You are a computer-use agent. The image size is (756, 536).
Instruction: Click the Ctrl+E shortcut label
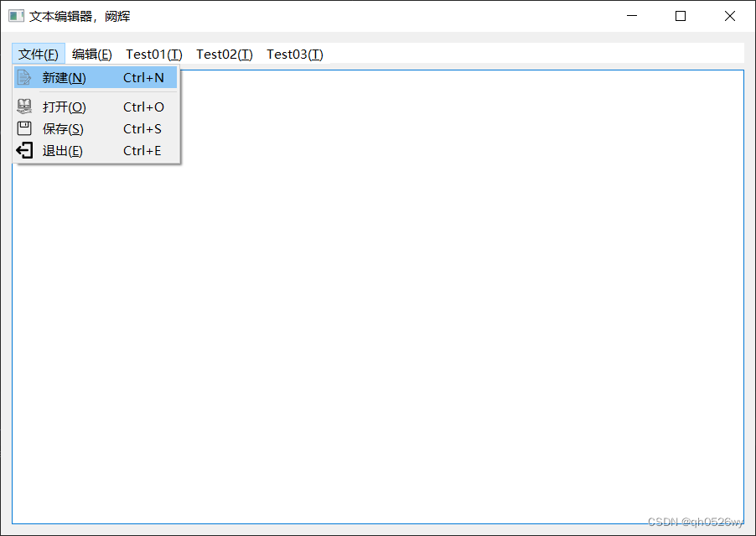(142, 150)
